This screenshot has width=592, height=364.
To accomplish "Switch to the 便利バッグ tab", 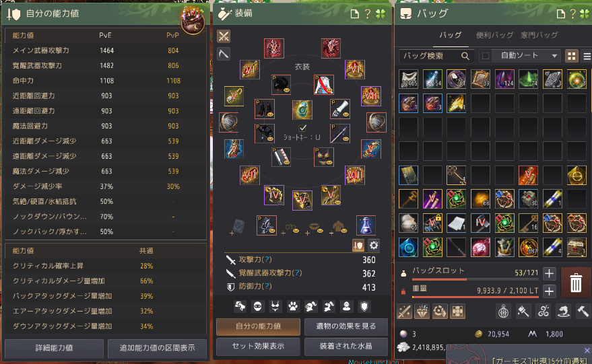I will (494, 35).
